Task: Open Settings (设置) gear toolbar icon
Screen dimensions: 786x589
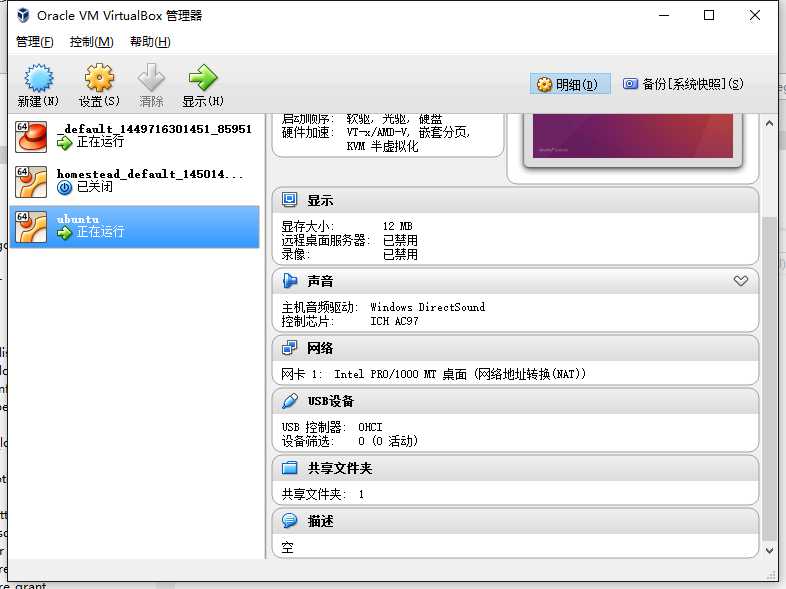Action: 99,78
